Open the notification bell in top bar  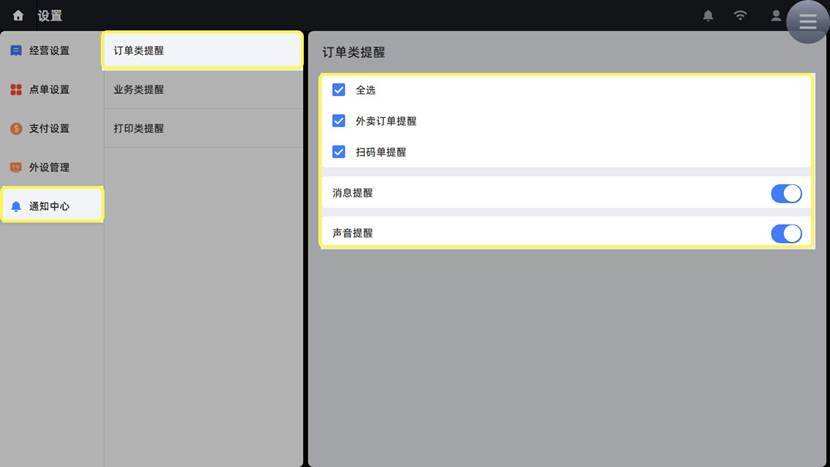click(x=708, y=15)
